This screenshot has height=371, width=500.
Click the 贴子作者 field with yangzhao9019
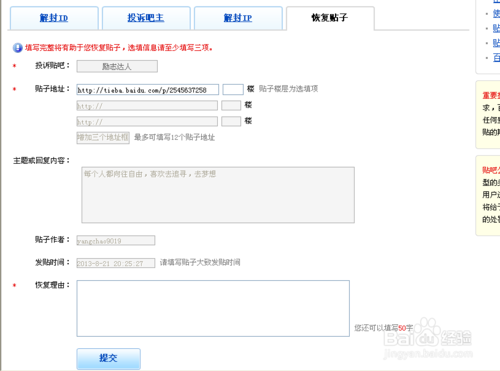coord(116,241)
